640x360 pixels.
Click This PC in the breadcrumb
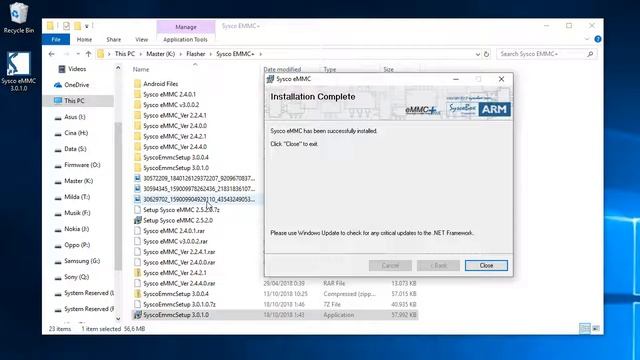pos(124,54)
